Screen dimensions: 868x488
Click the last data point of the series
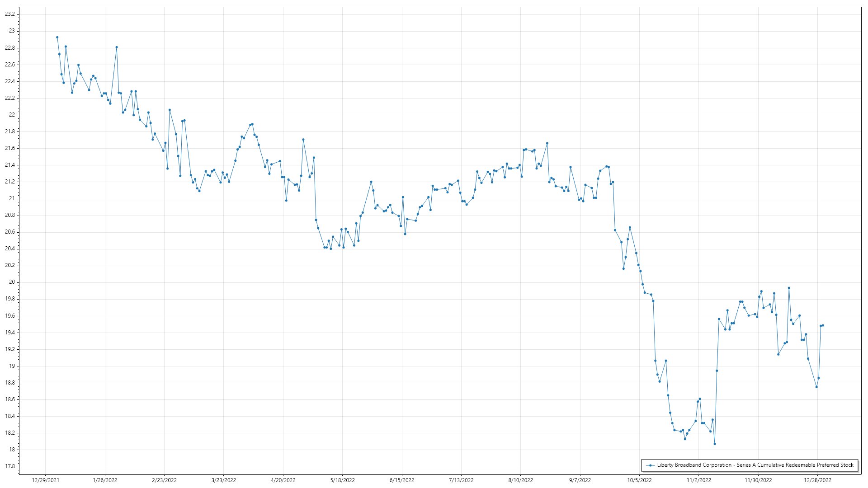pos(823,325)
